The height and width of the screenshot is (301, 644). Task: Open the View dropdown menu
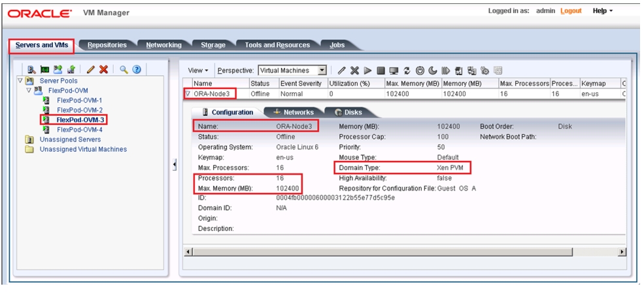point(198,70)
